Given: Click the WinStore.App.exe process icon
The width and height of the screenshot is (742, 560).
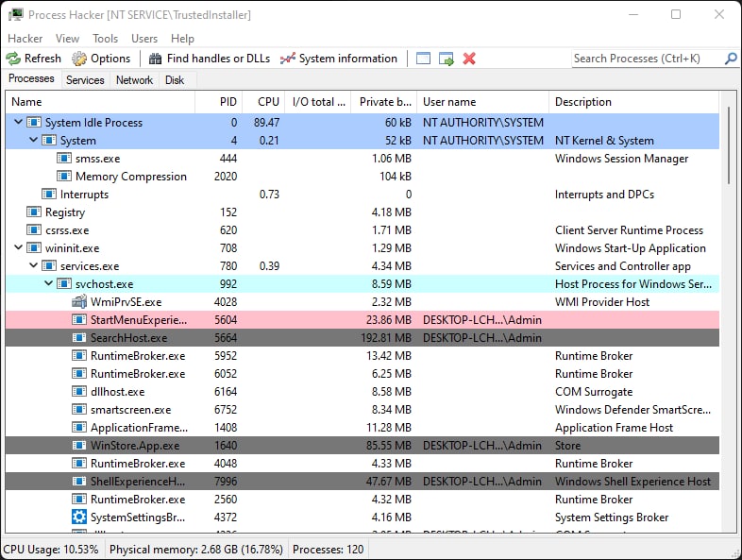Looking at the screenshot, I should 79,446.
